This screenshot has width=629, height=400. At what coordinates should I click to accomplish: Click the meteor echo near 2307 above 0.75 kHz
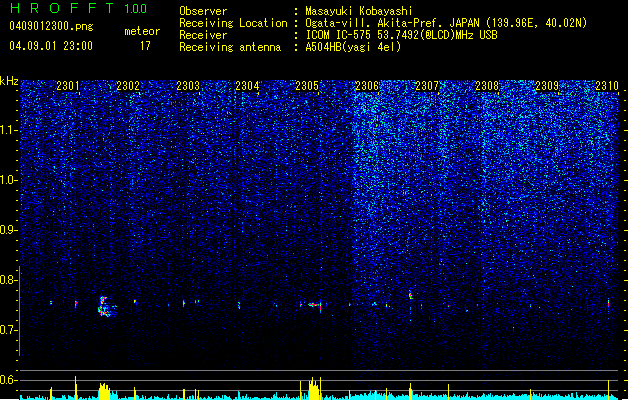click(410, 295)
